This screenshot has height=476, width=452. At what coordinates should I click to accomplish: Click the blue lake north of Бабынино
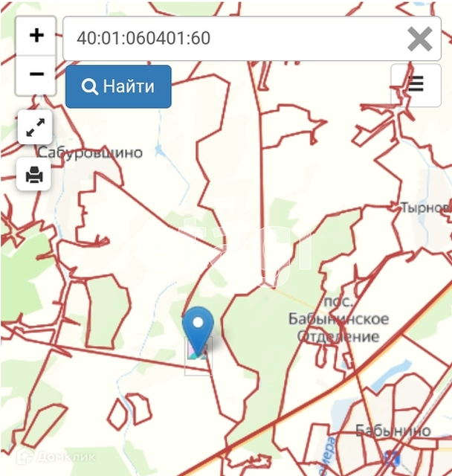point(390,375)
